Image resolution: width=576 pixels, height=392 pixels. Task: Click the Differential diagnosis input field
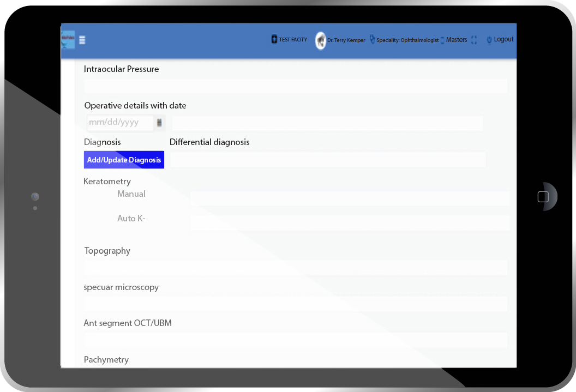(328, 160)
